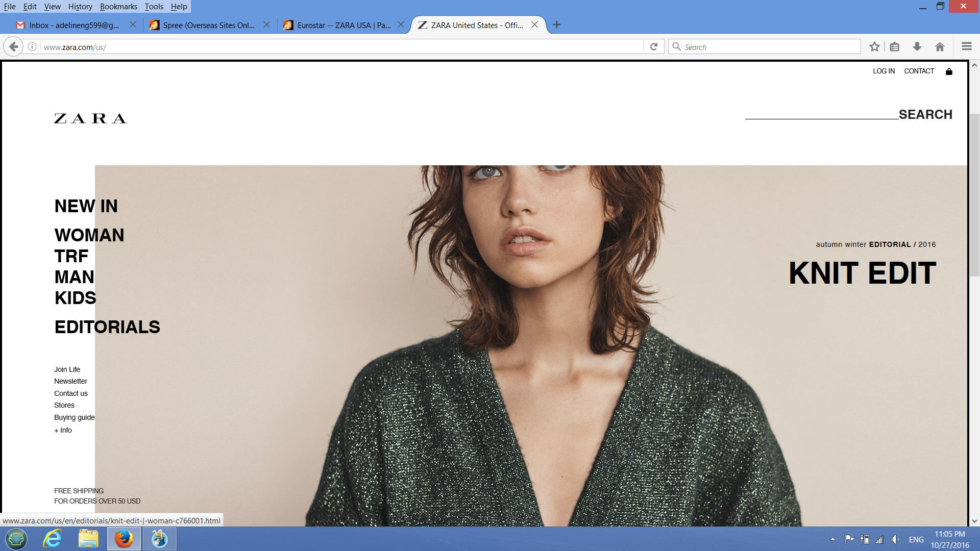Expand the + Info link
The image size is (980, 551).
click(63, 430)
